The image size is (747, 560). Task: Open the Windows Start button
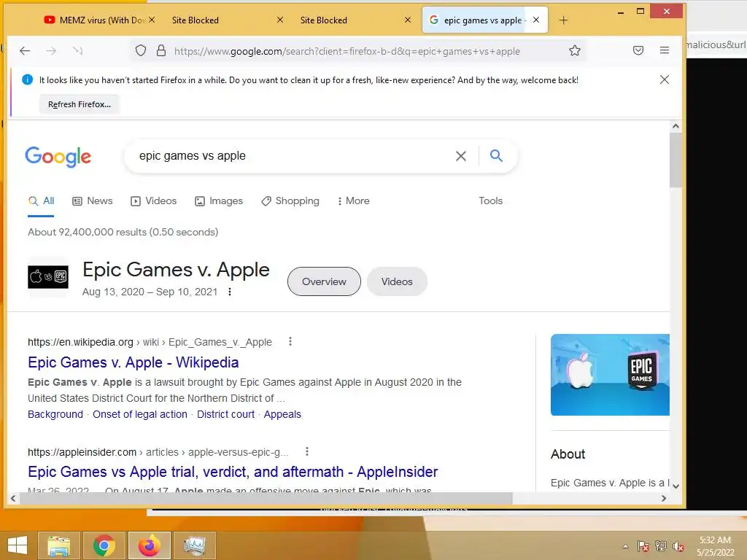pos(18,545)
